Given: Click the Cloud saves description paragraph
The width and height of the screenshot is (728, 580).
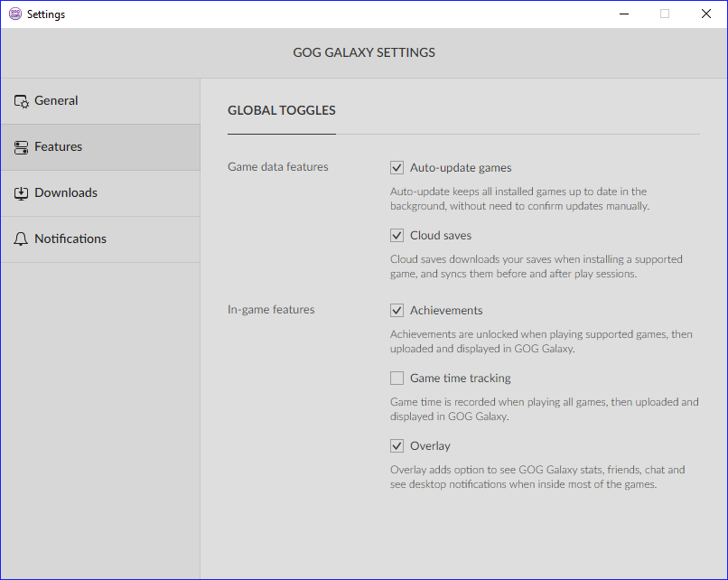Looking at the screenshot, I should point(537,267).
